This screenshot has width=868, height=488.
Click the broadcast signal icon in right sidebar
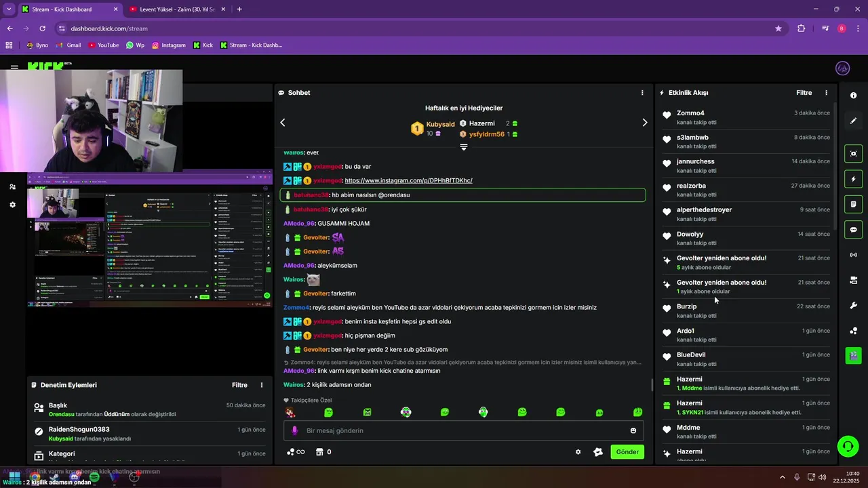click(854, 255)
